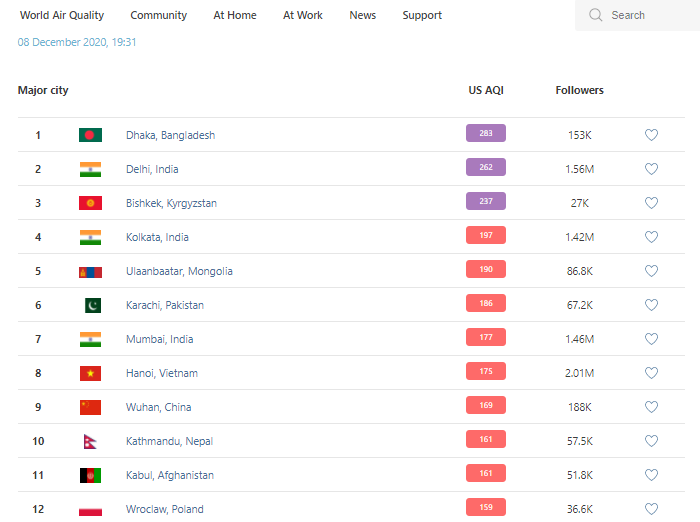This screenshot has height=522, width=700.
Task: Follow Hanoi using its heart icon
Action: coord(651,373)
